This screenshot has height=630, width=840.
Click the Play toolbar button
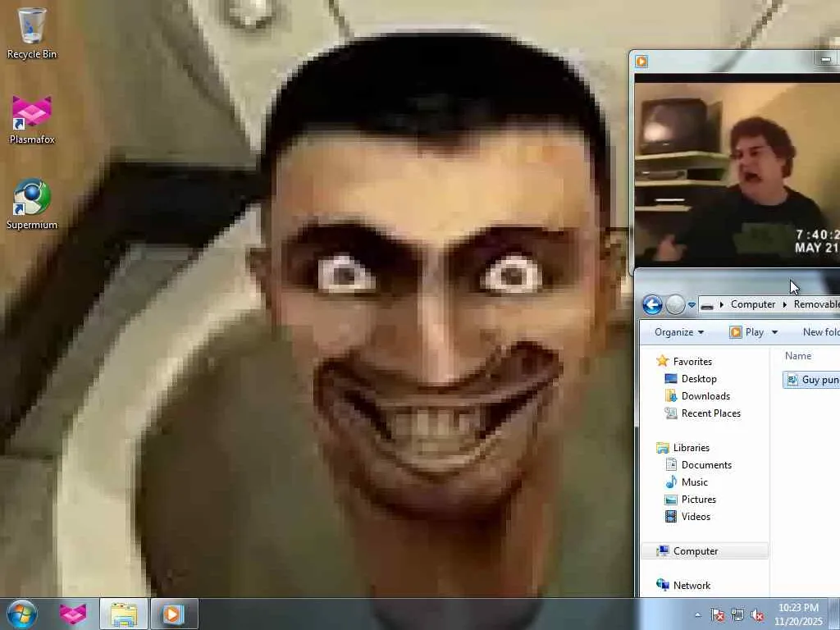coord(746,332)
